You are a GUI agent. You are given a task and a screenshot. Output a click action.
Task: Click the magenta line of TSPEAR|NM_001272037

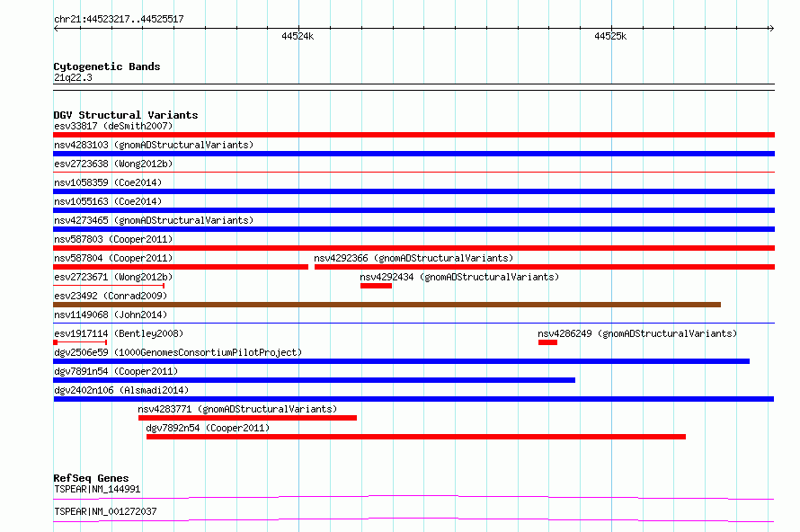click(x=413, y=519)
